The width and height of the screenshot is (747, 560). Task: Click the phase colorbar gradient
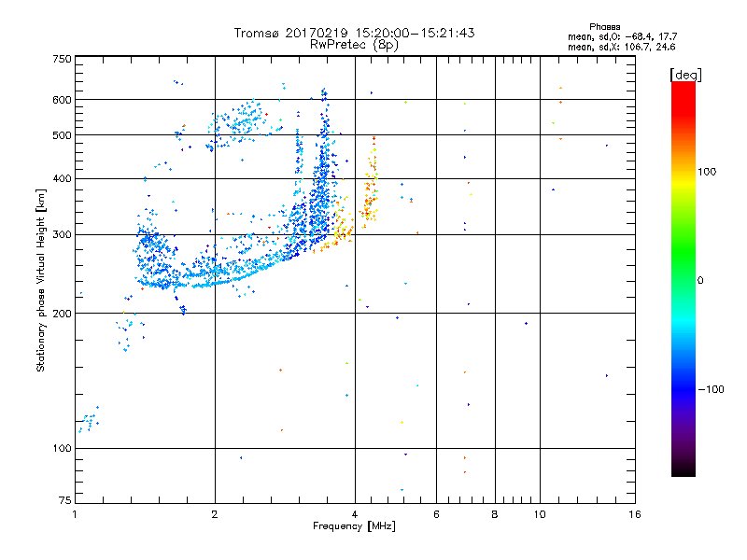click(x=684, y=279)
